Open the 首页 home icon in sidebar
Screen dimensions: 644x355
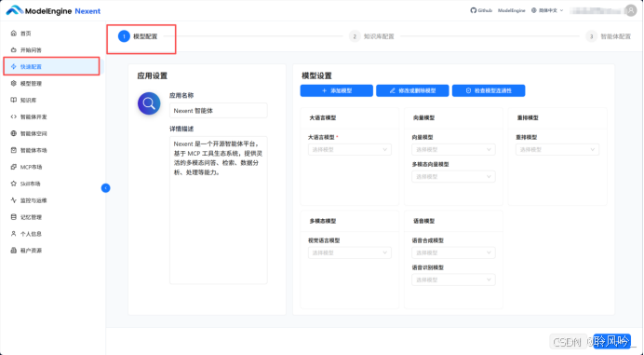pos(14,34)
